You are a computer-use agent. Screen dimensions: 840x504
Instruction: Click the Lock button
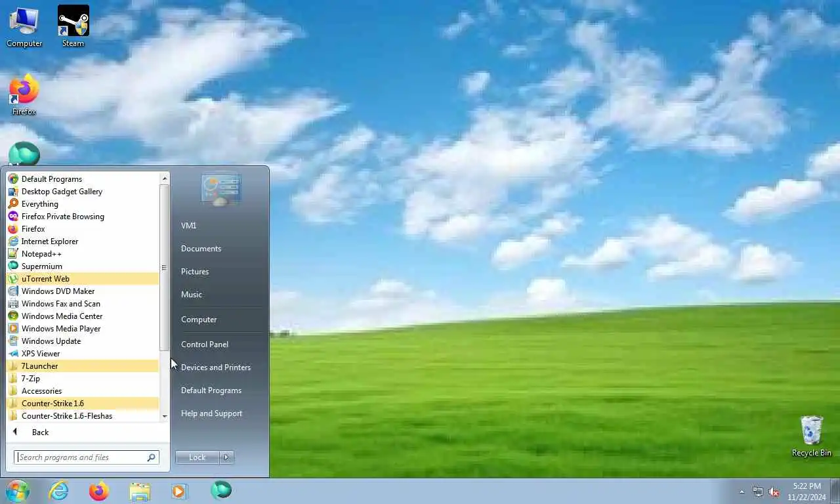tap(197, 457)
